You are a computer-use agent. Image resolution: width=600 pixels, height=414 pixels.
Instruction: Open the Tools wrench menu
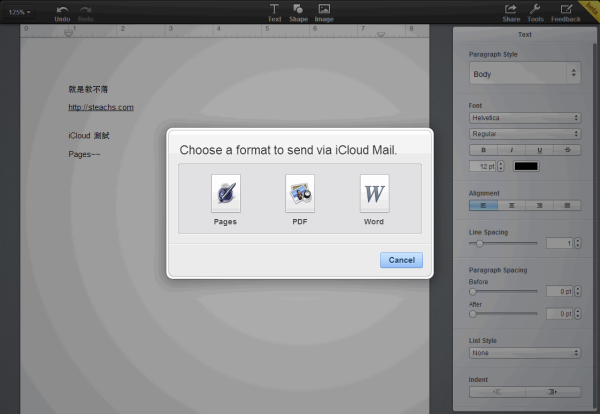[x=535, y=13]
